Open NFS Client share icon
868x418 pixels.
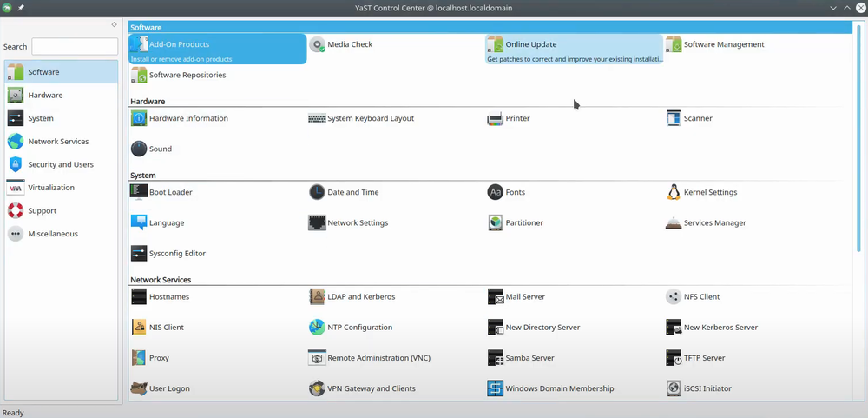point(674,296)
